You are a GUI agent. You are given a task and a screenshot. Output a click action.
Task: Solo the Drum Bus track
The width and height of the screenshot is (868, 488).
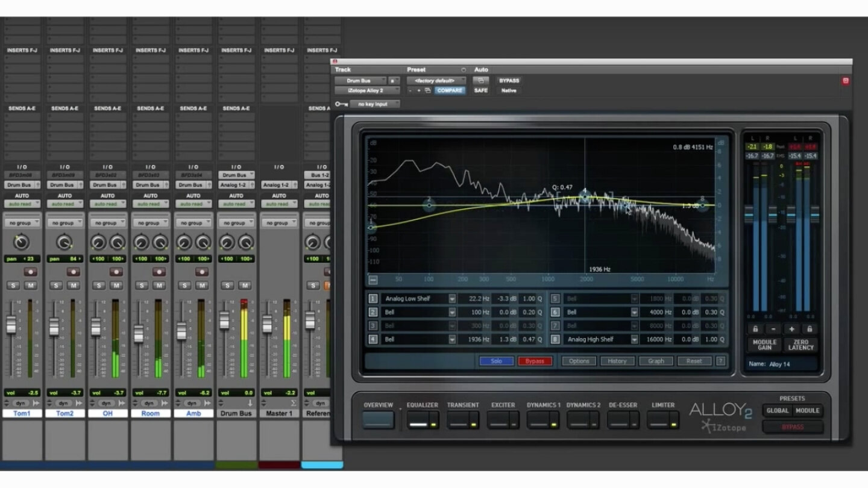click(x=228, y=285)
